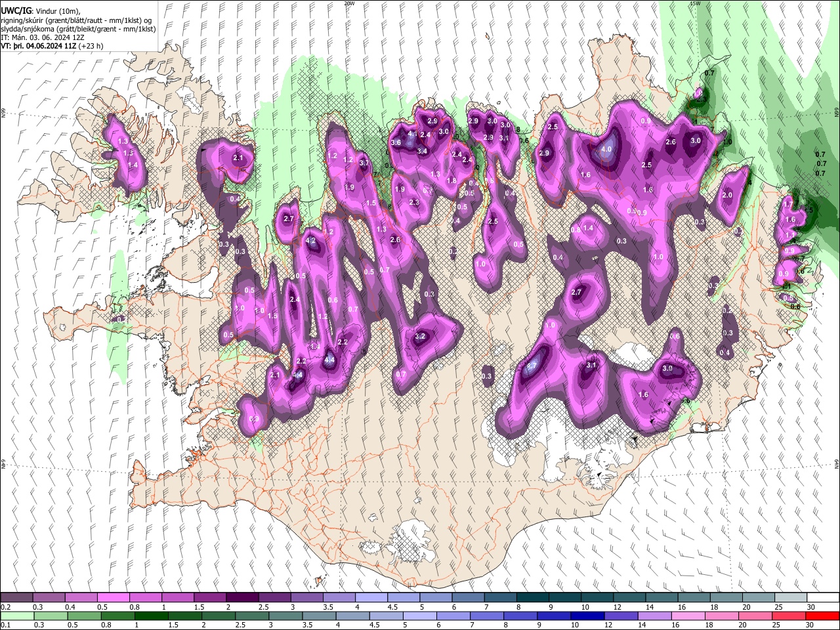
Task: Click the darkest green swatch above 1 in rain legend
Action: [x=151, y=616]
